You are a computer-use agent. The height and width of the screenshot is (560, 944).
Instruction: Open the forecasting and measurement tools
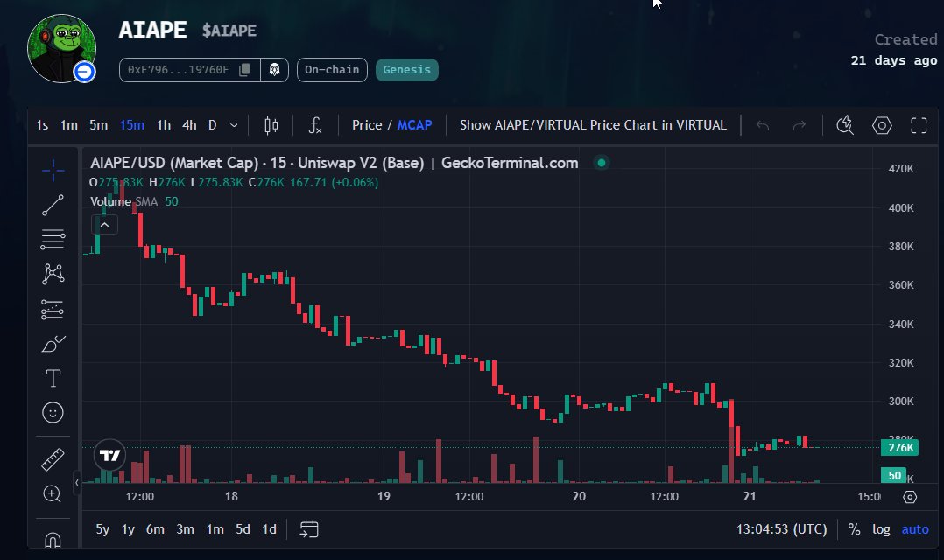point(53,309)
